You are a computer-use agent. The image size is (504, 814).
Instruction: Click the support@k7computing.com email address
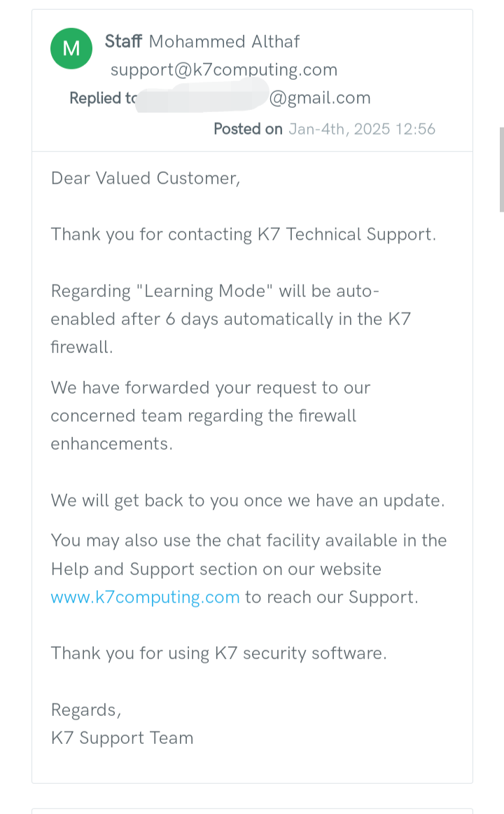pos(224,69)
